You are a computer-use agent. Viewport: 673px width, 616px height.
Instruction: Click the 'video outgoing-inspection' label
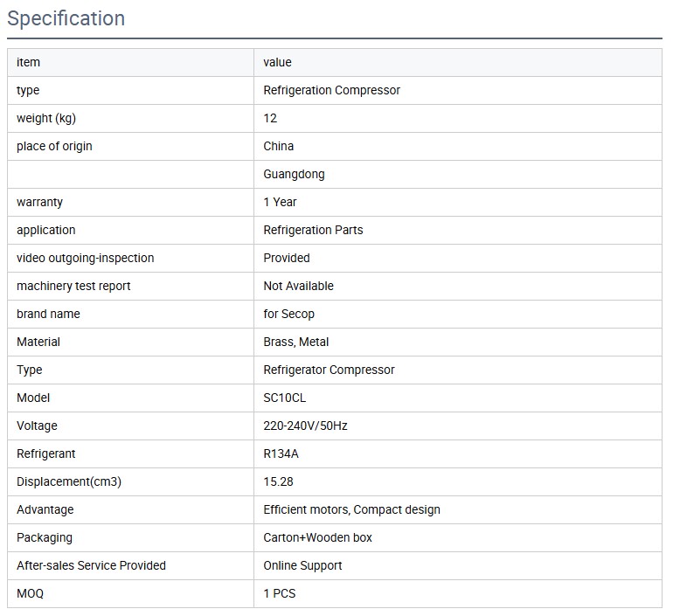[x=85, y=258]
